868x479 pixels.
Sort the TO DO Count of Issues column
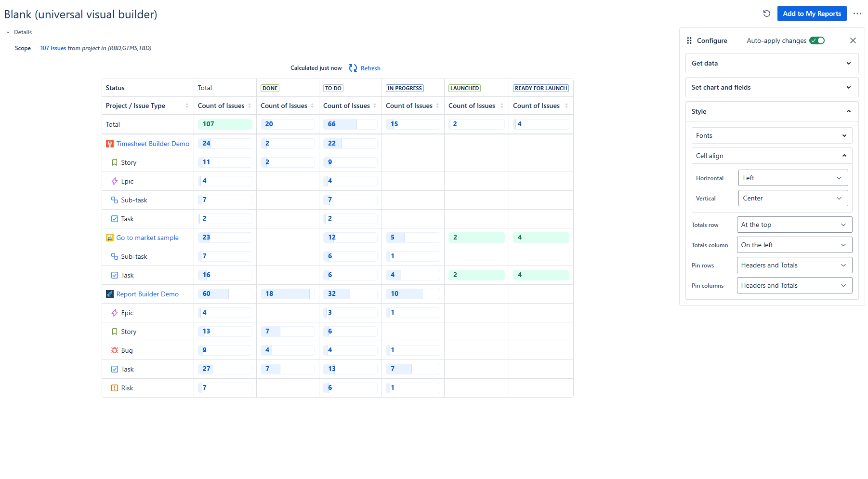tap(375, 106)
